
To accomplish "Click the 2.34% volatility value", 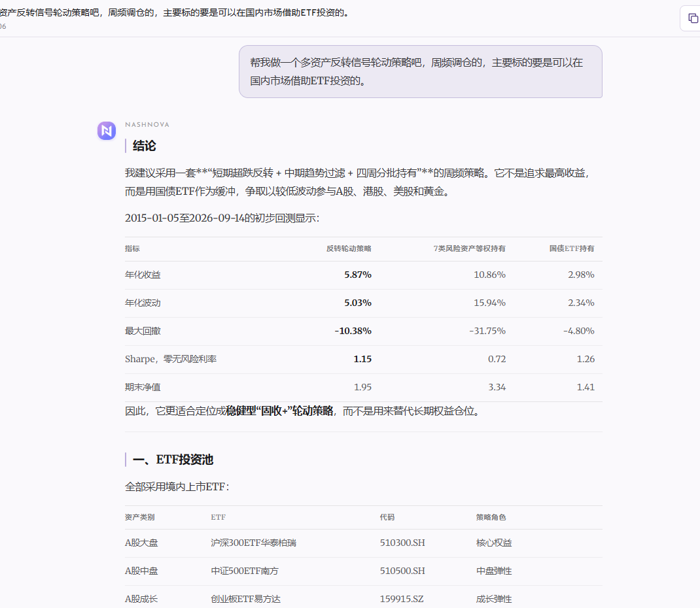I will click(x=581, y=303).
